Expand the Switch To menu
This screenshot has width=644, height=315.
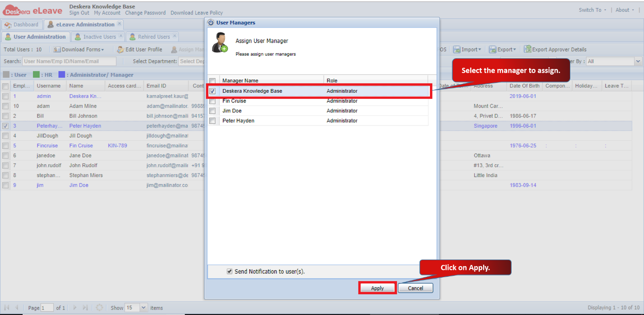click(593, 10)
